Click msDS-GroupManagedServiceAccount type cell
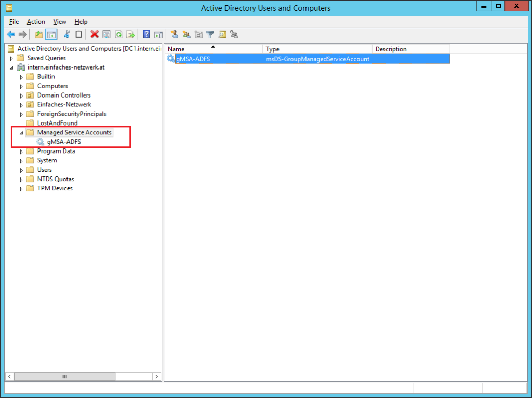 (x=317, y=59)
